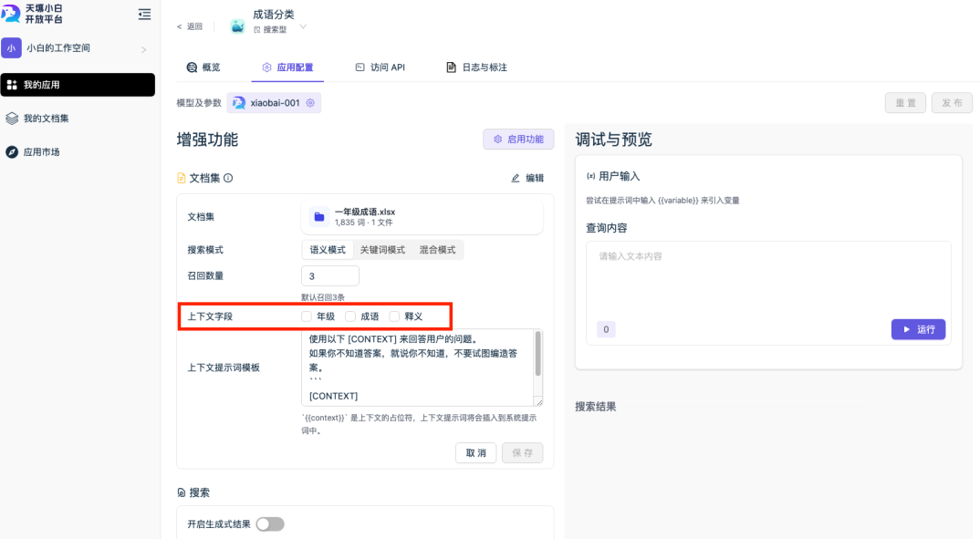Click the 文档集 section document icon
Image resolution: width=980 pixels, height=539 pixels.
click(x=182, y=178)
